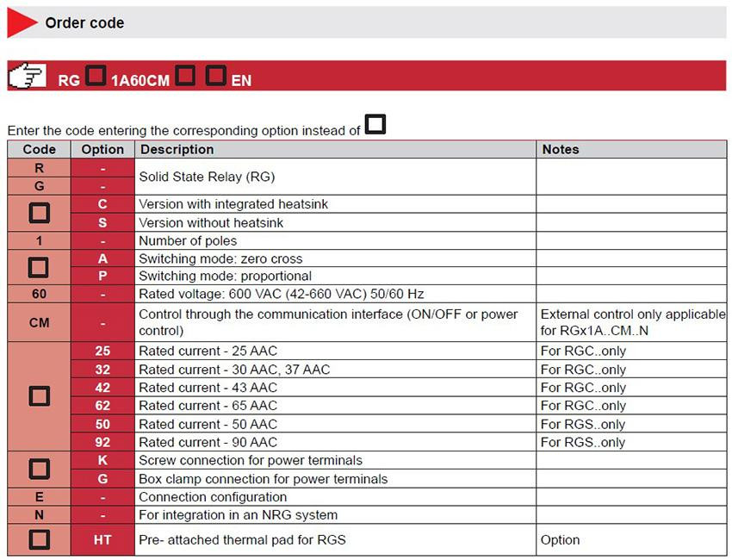Click 'Connection configuration' description
The image size is (732, 560).
tap(213, 497)
